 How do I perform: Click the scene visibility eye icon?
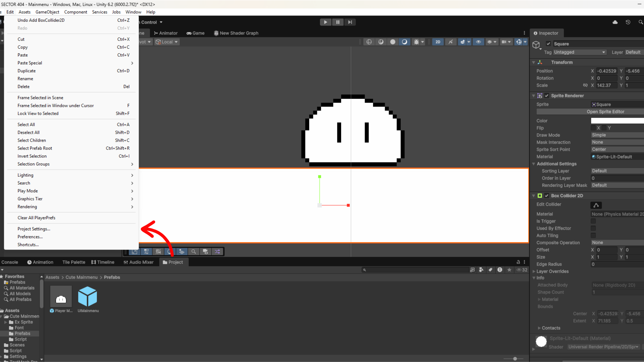[x=478, y=42]
